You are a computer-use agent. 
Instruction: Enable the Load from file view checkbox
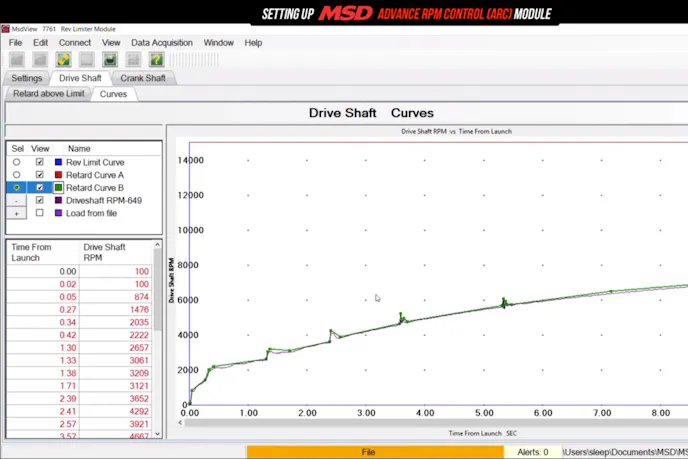click(39, 213)
